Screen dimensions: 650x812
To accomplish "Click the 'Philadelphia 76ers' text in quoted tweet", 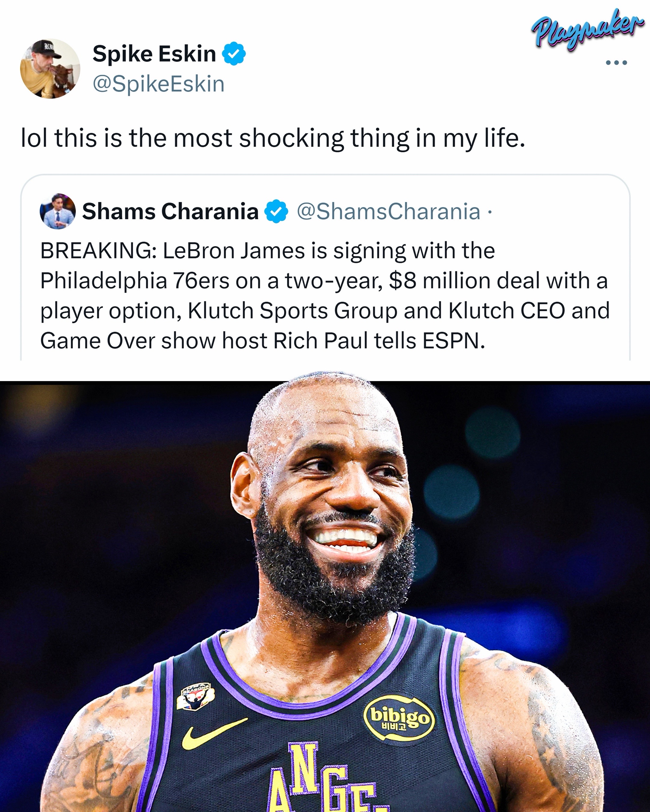I will [x=135, y=281].
